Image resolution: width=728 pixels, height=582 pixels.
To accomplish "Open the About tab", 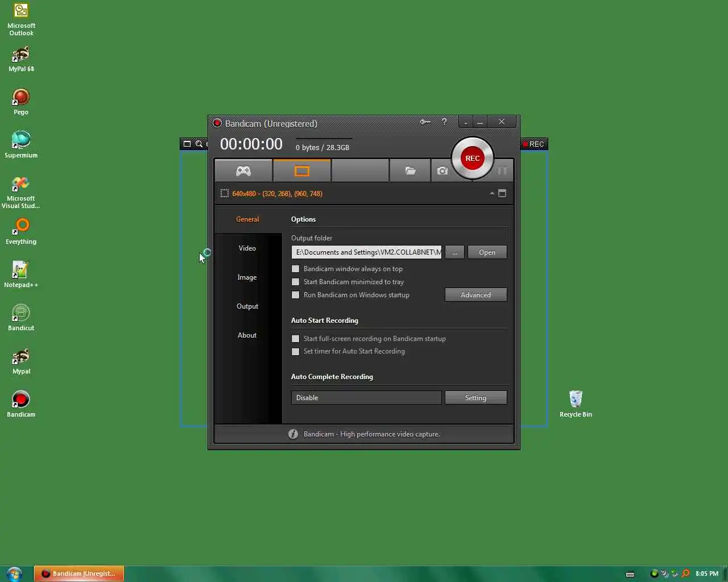I will [247, 335].
